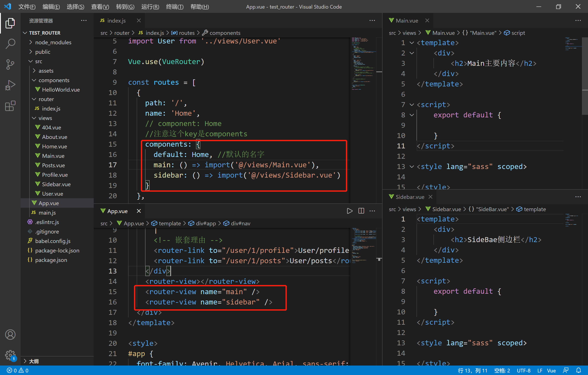Open the 运行(R) menu

150,7
